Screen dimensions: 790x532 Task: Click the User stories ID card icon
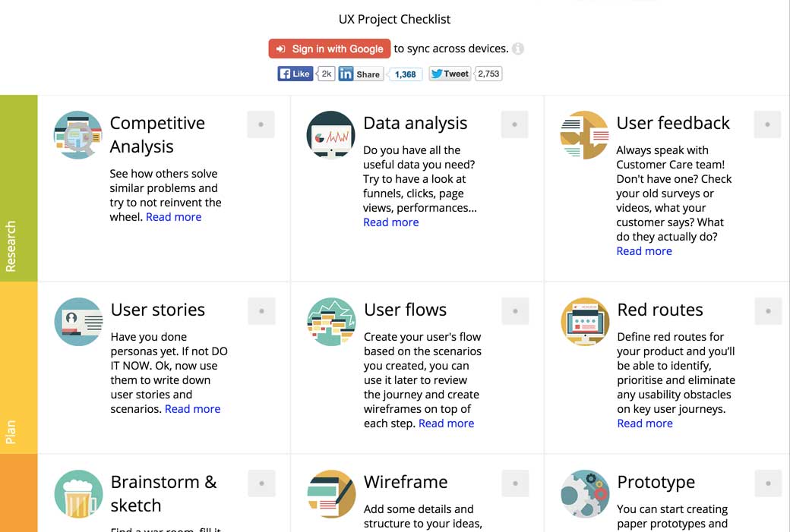[77, 321]
